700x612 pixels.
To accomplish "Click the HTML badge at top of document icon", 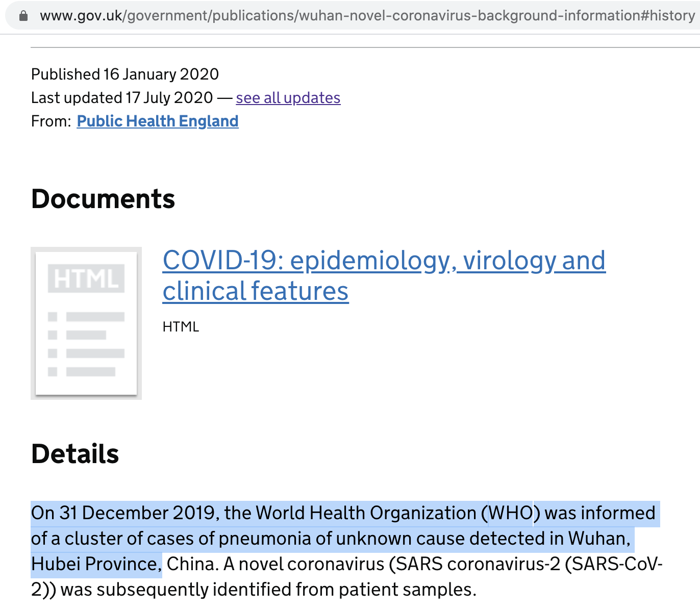I will 86,279.
